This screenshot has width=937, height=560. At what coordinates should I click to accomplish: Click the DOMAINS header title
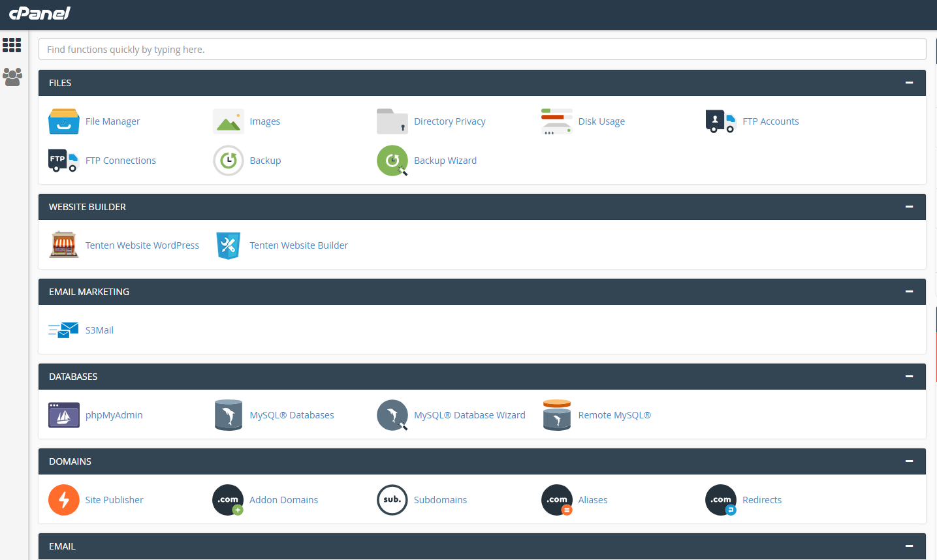(70, 461)
